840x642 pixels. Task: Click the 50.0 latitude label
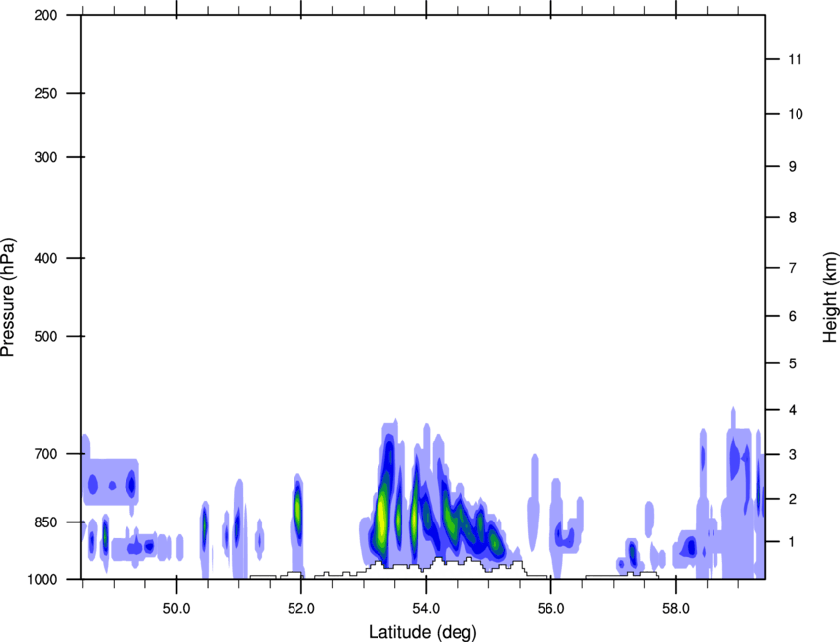(x=176, y=609)
